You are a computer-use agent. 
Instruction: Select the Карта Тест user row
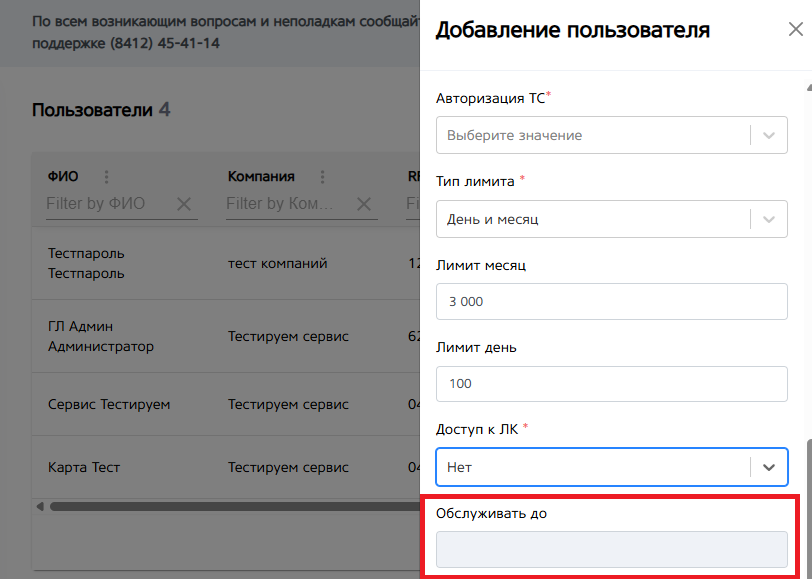226,467
